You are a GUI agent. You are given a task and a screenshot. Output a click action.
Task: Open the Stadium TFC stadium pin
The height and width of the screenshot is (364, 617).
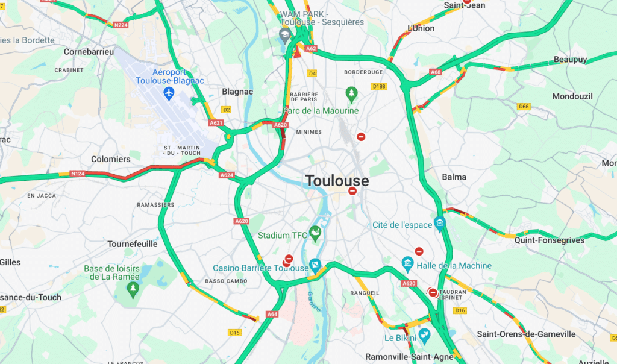point(315,233)
